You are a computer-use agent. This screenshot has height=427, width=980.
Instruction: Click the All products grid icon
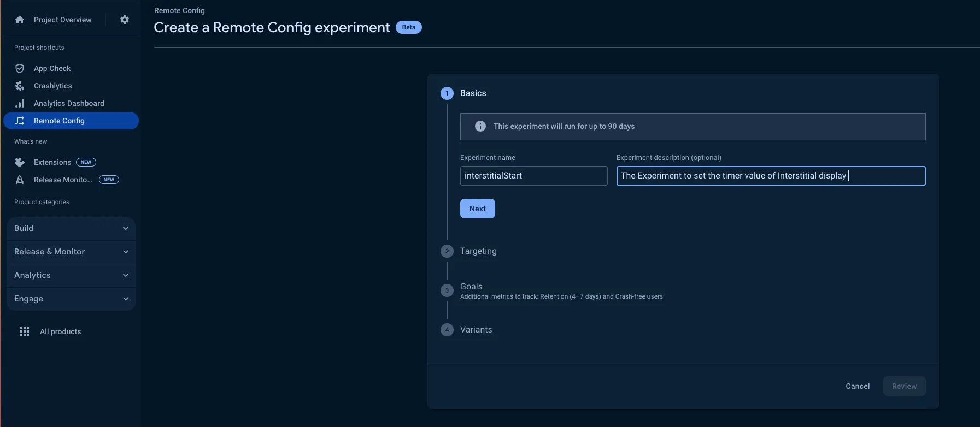pyautogui.click(x=25, y=331)
